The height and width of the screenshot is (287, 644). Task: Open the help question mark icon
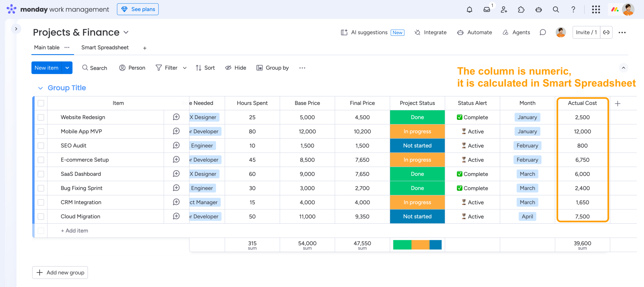click(x=573, y=10)
